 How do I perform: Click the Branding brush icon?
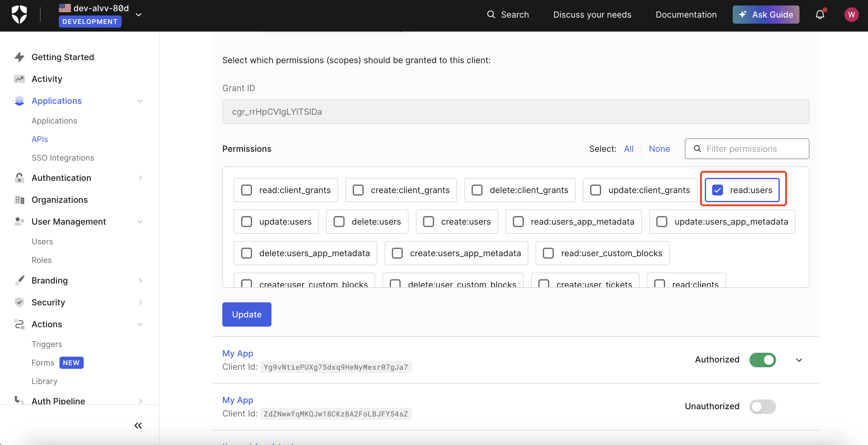click(19, 280)
